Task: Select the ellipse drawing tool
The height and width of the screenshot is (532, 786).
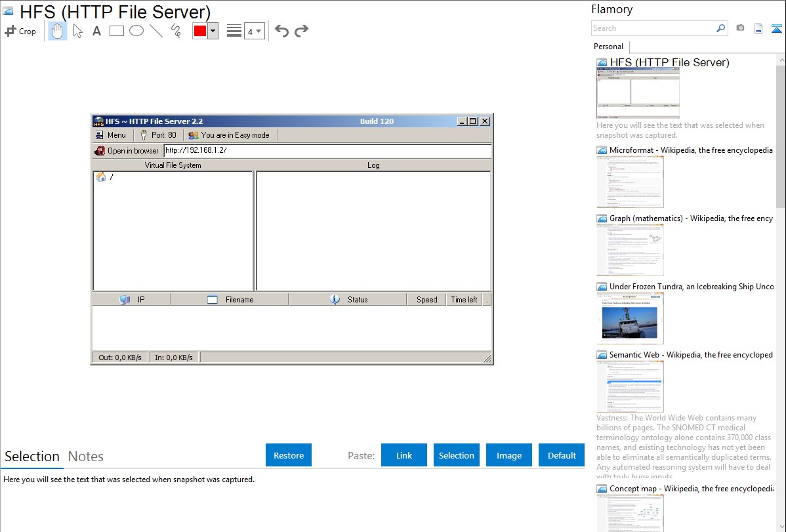Action: pos(136,31)
